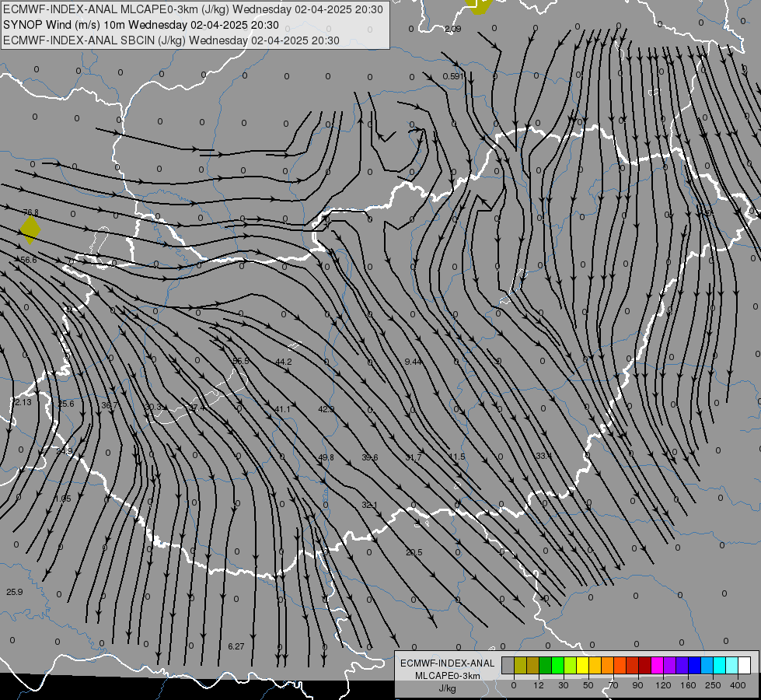The height and width of the screenshot is (700, 761).
Task: Click the 9.44 value on the map
Action: 413,362
